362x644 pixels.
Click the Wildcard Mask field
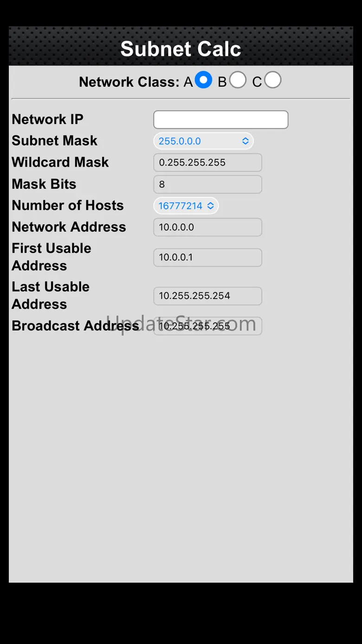coord(207,163)
